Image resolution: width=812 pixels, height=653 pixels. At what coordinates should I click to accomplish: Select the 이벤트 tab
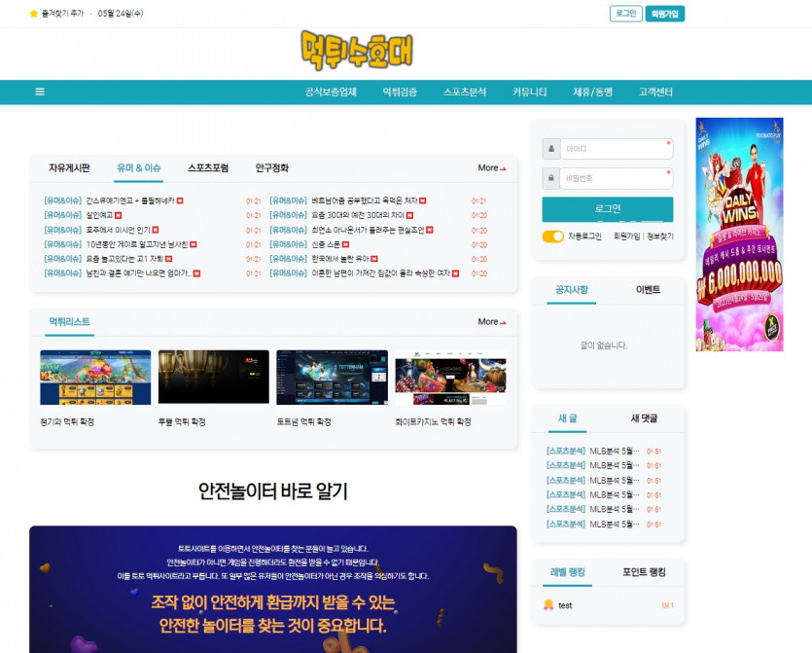click(648, 290)
